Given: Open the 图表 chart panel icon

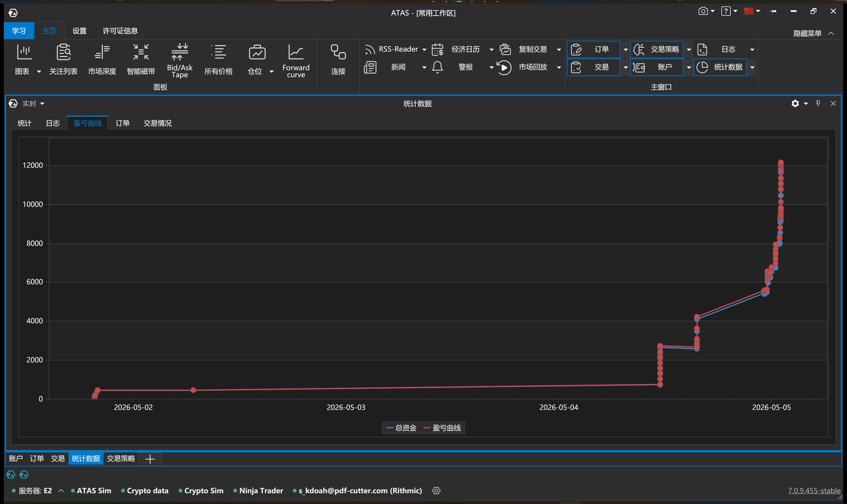Looking at the screenshot, I should (24, 52).
